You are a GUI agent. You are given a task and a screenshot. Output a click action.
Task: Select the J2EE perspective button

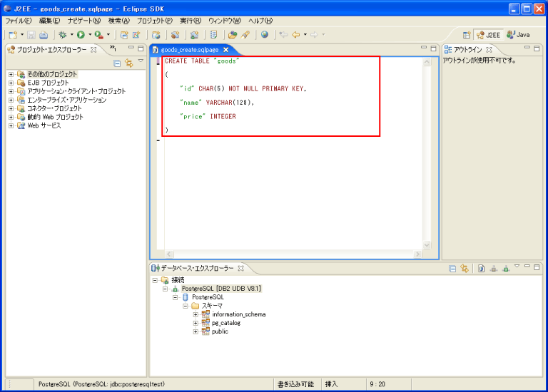[489, 34]
